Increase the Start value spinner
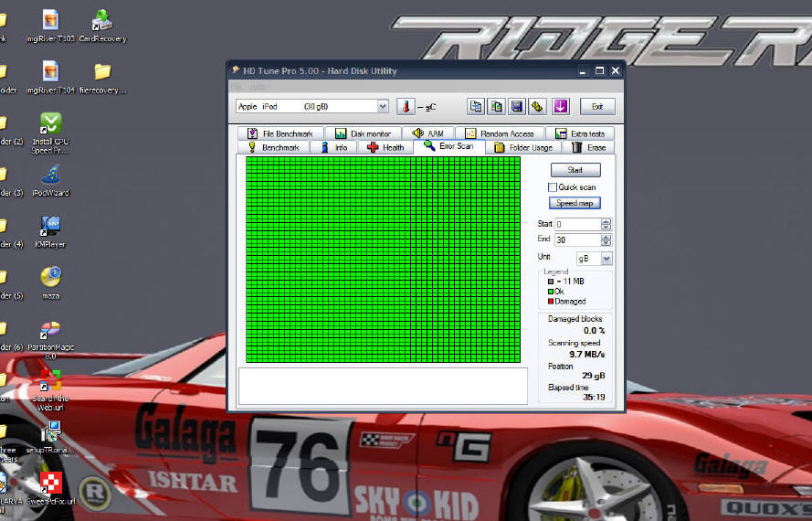 606,221
